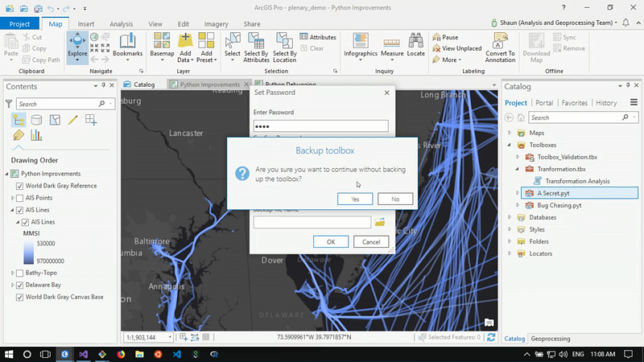Open the notifications bell
The image size is (644, 362).
[625, 23]
